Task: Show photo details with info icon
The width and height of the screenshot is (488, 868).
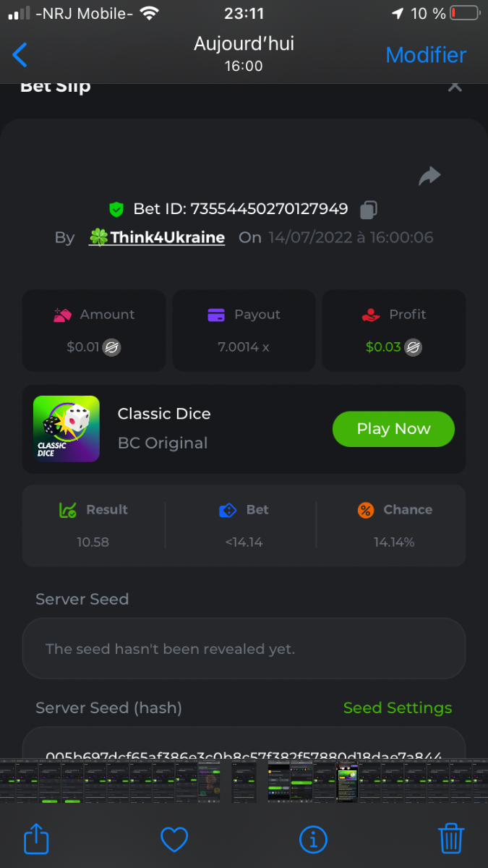Action: pyautogui.click(x=313, y=839)
